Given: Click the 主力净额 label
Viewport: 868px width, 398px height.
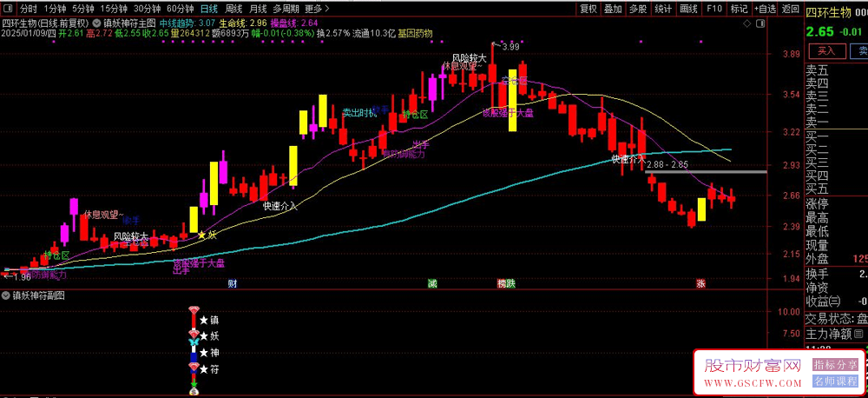Looking at the screenshot, I should [x=828, y=334].
